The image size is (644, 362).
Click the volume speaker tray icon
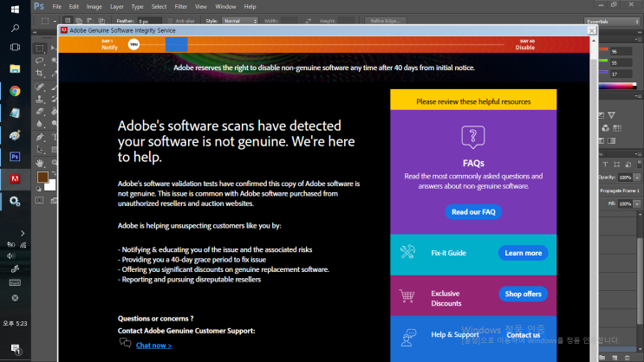[x=10, y=256]
